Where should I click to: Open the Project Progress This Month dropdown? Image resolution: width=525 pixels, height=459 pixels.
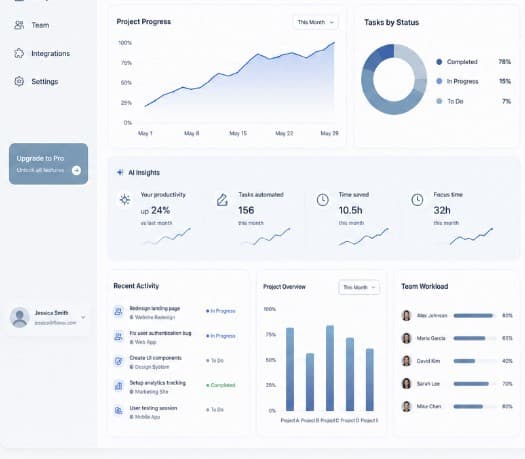[x=315, y=22]
